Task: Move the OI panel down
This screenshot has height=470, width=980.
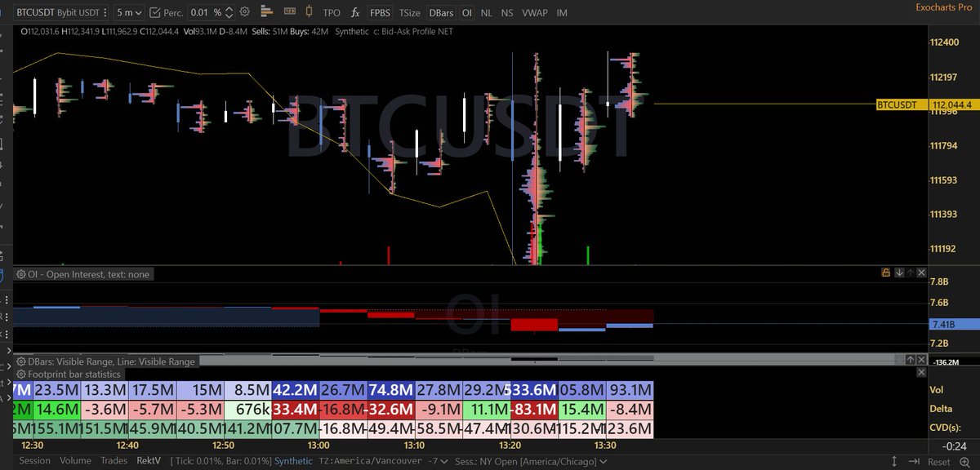Action: (898, 273)
